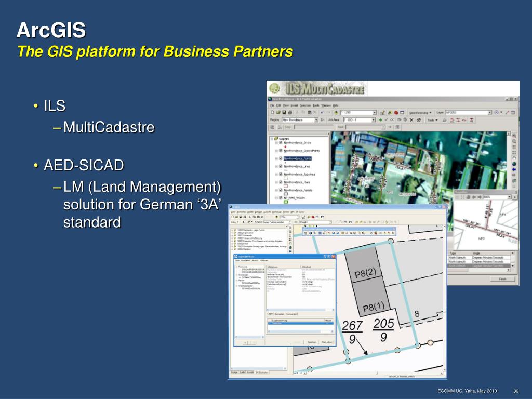Click Save icon in AED-SICAD window toolbar

[x=241, y=217]
